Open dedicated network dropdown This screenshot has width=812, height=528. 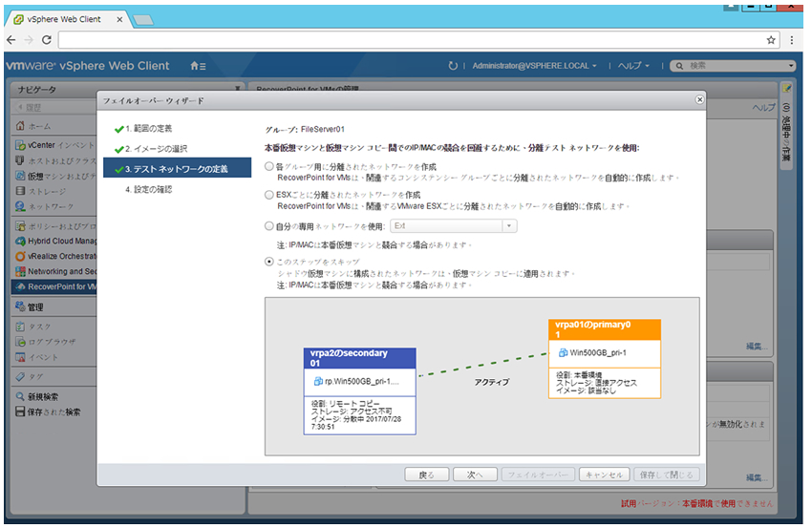point(509,225)
